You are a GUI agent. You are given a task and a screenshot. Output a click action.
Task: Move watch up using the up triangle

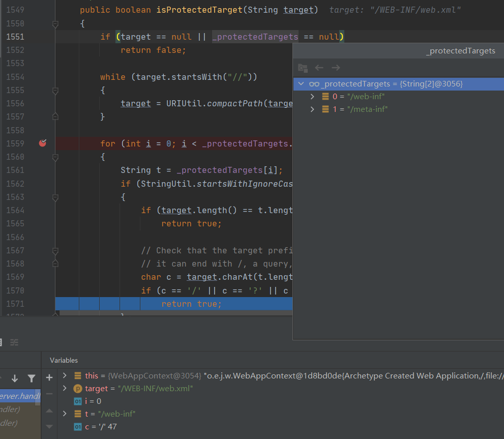pyautogui.click(x=49, y=411)
